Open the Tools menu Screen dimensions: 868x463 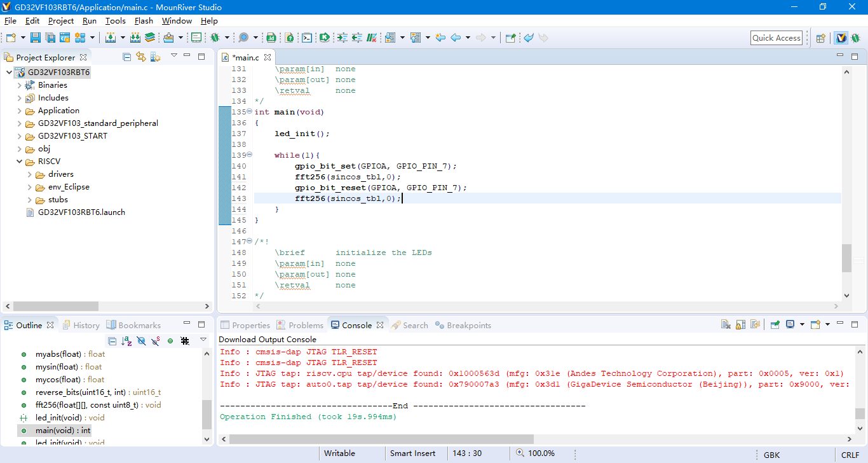click(116, 20)
